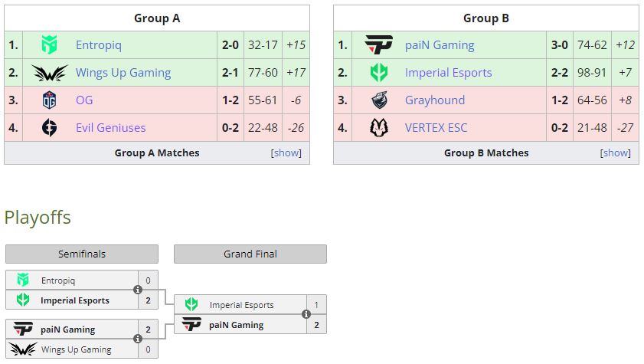
Task: Click the Evil Geniuses logo
Action: pos(50,128)
